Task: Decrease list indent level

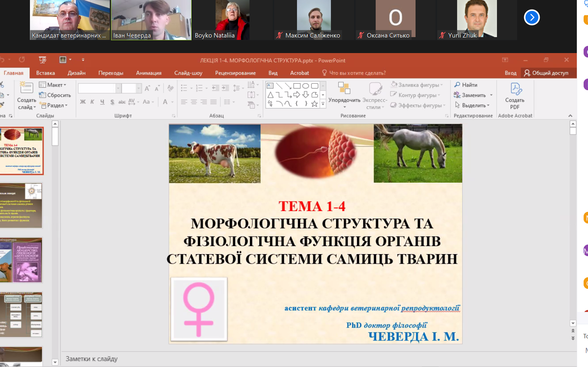Action: 216,88
